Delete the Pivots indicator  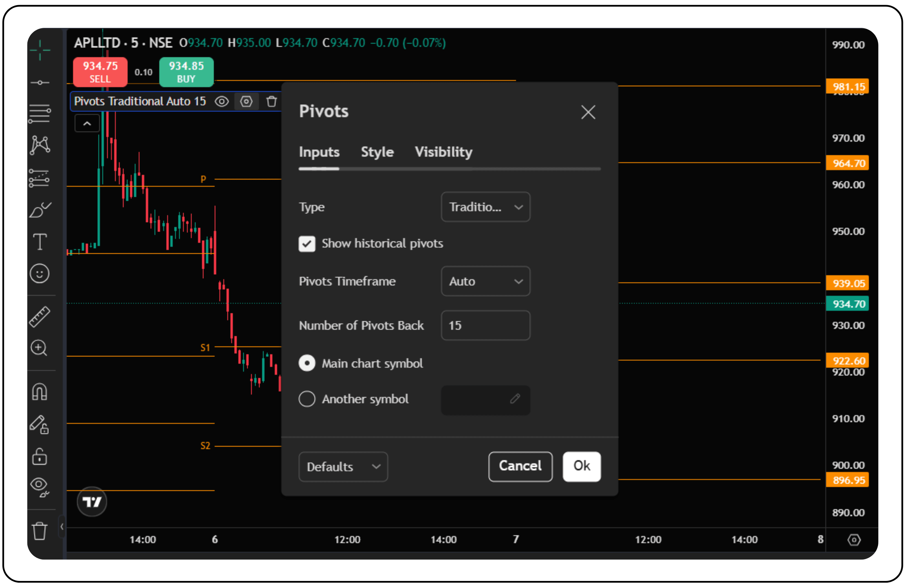point(272,101)
